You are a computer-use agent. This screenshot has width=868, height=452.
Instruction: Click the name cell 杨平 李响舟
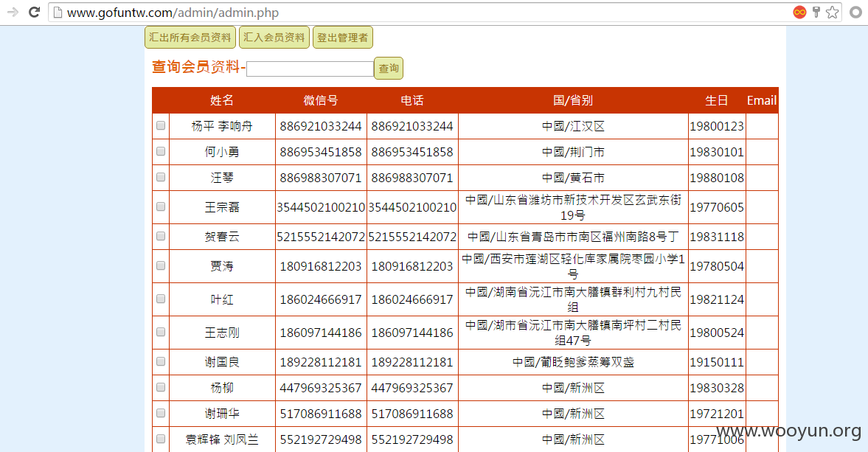222,126
